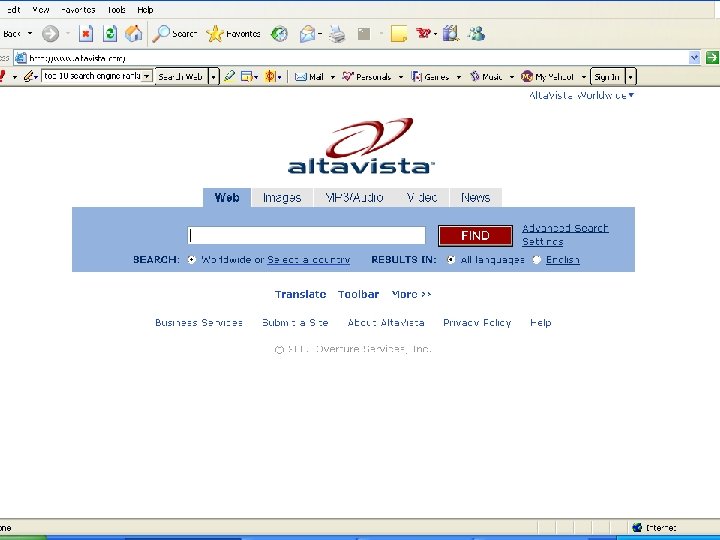Image resolution: width=720 pixels, height=540 pixels.
Task: Select the Worldwide search radio button
Action: pyautogui.click(x=191, y=259)
